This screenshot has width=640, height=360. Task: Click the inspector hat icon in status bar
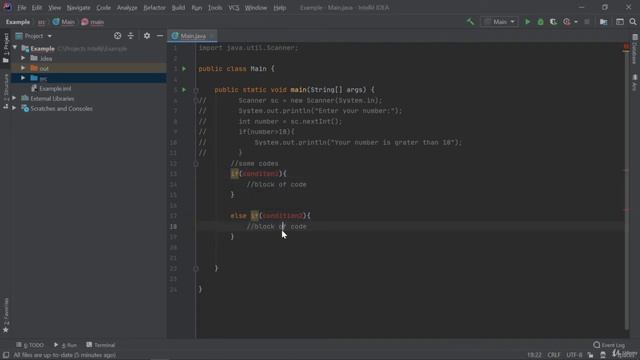click(603, 355)
